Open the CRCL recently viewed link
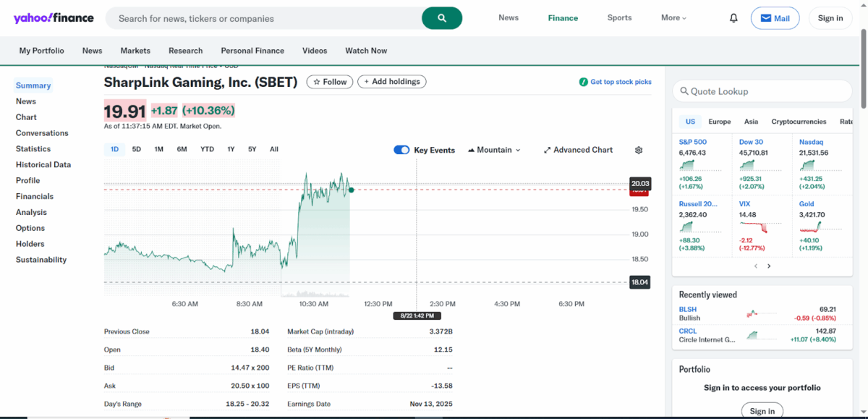868x419 pixels. (688, 331)
